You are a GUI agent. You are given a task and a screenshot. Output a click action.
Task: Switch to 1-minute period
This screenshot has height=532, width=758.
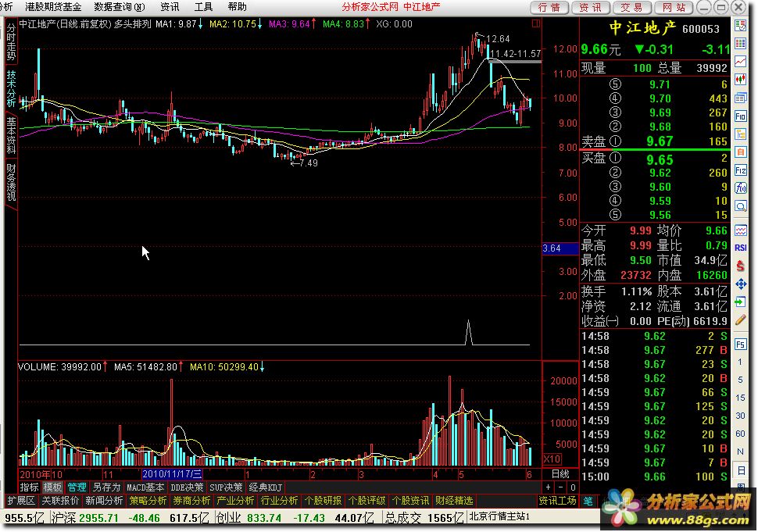[740, 362]
